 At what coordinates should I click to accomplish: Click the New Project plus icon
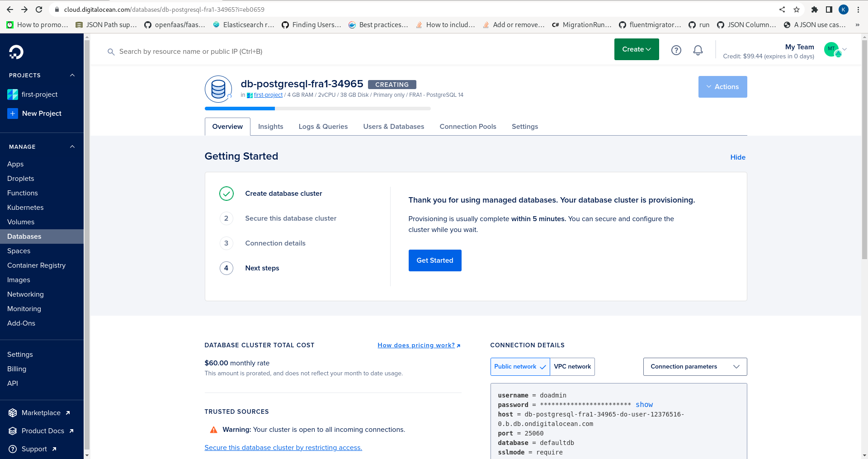(13, 114)
